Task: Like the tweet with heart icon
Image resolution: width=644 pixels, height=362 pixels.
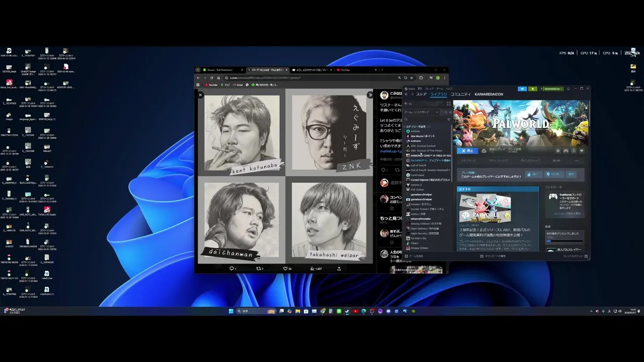Action: pyautogui.click(x=286, y=268)
